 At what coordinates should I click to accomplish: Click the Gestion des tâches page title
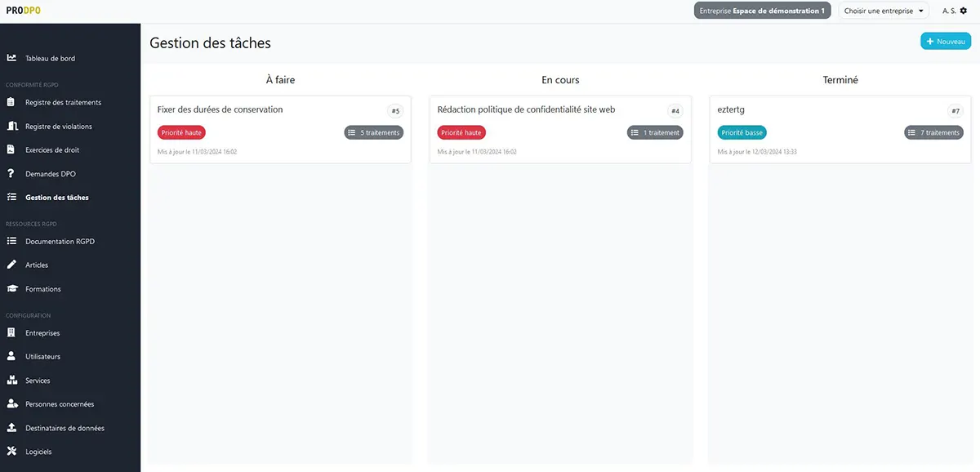coord(210,42)
